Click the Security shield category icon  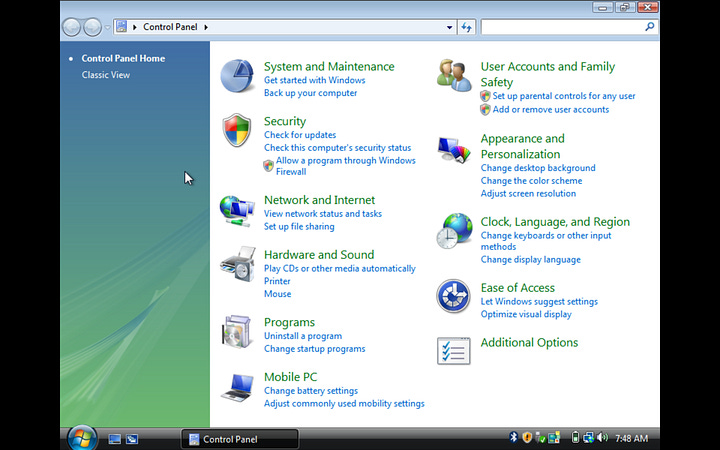(x=237, y=130)
